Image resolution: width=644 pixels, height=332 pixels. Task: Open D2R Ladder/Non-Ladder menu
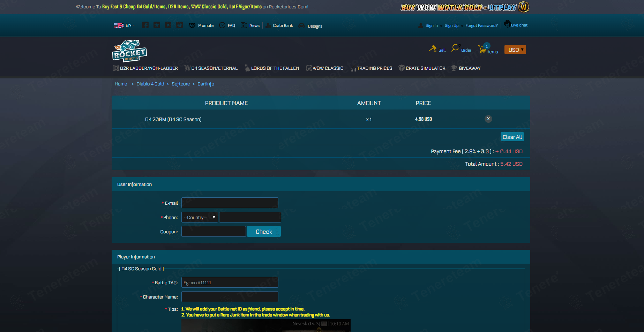coord(145,68)
